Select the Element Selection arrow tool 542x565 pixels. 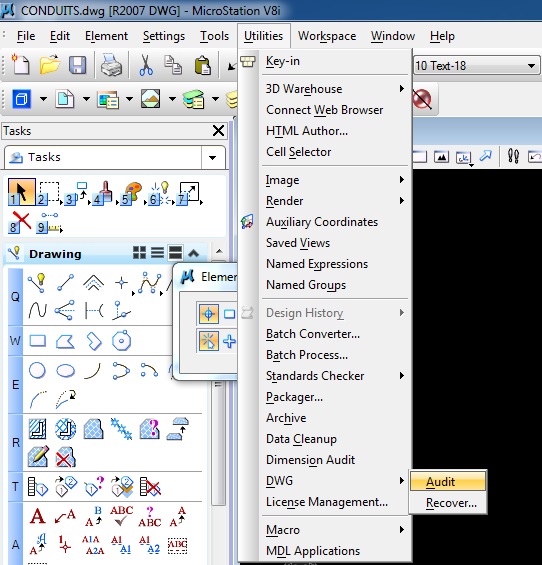click(22, 192)
